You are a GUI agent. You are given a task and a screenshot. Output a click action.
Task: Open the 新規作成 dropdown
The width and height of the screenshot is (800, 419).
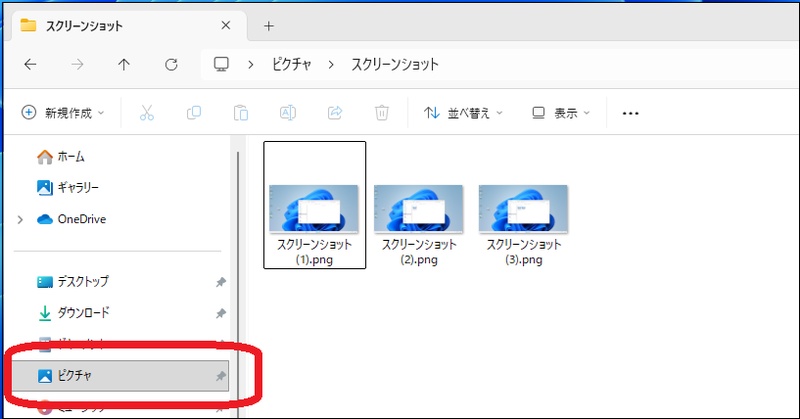pyautogui.click(x=63, y=113)
